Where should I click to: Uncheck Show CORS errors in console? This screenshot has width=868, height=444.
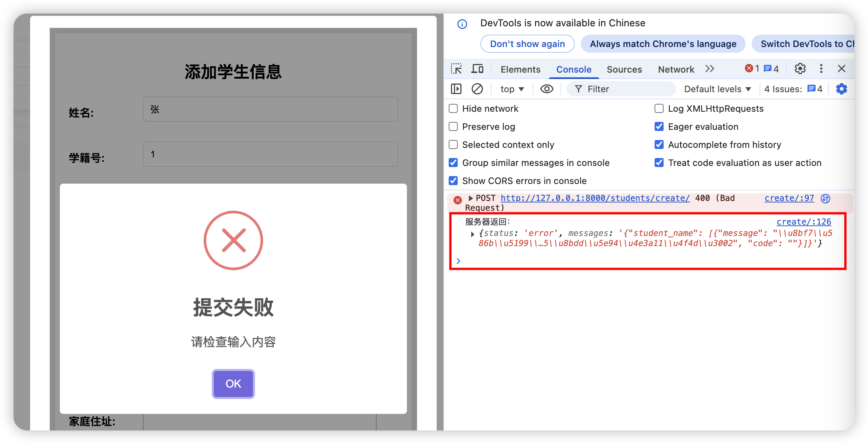[x=453, y=181]
